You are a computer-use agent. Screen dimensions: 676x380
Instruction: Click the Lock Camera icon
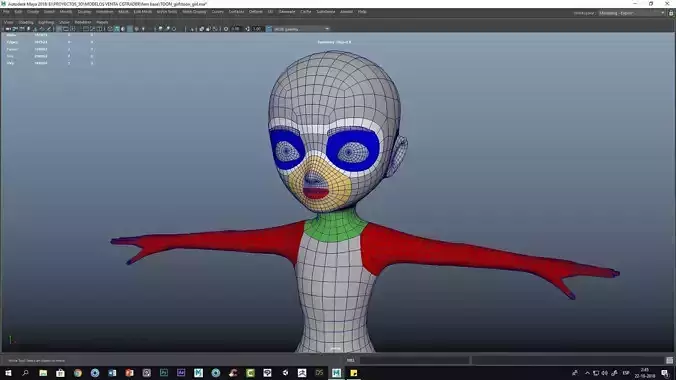pyautogui.click(x=15, y=29)
